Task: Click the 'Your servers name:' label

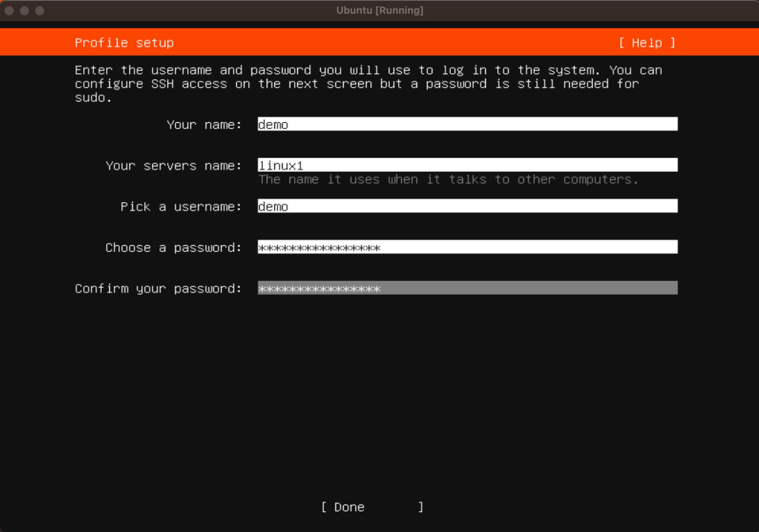Action: coord(173,166)
